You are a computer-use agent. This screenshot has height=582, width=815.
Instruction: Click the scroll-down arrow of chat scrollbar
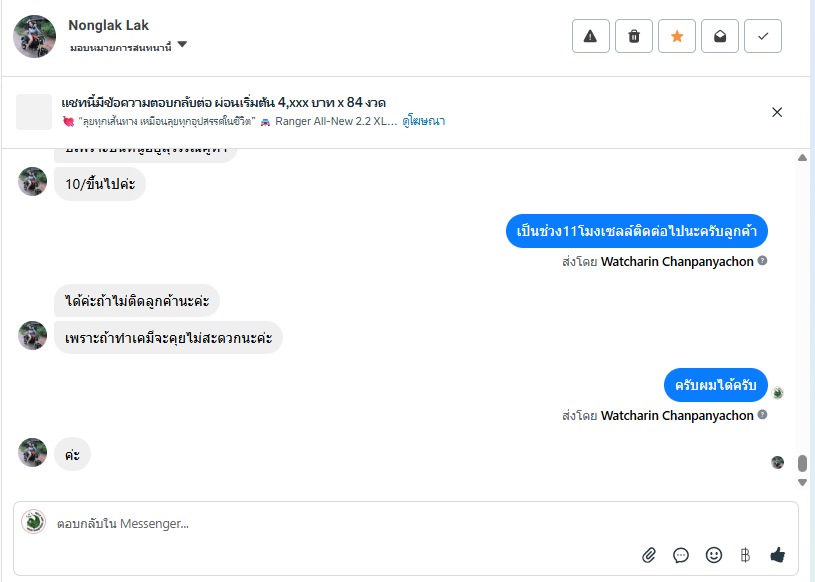(802, 482)
